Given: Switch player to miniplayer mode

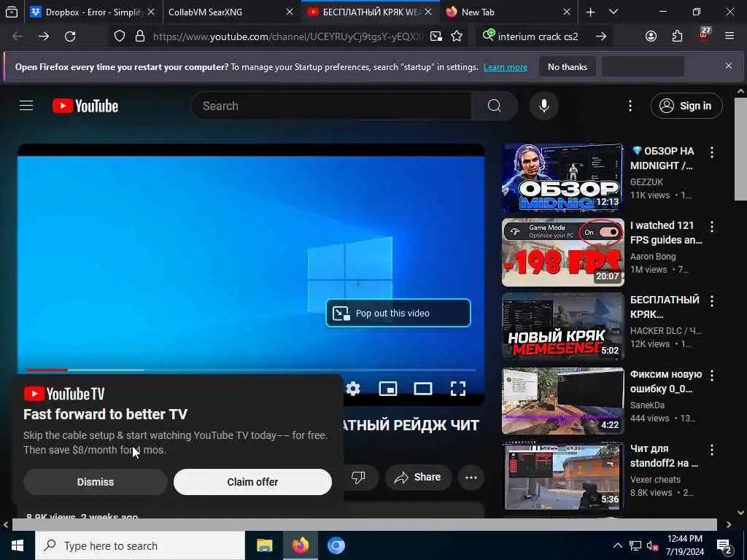Looking at the screenshot, I should pos(388,389).
